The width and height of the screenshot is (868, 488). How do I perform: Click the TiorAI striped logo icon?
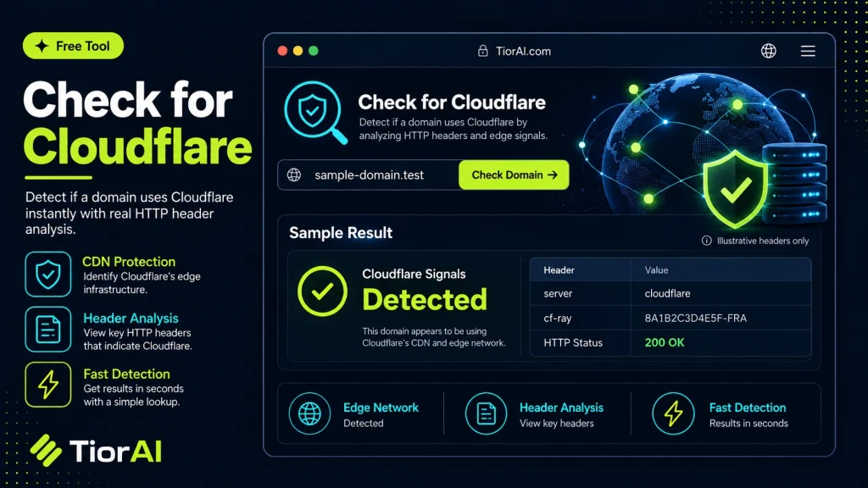coord(46,451)
